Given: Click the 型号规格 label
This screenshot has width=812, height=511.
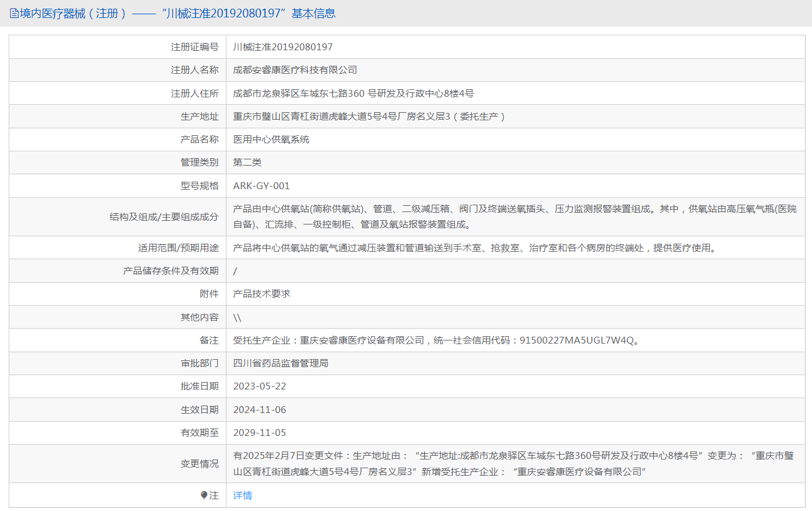Looking at the screenshot, I should tap(200, 186).
